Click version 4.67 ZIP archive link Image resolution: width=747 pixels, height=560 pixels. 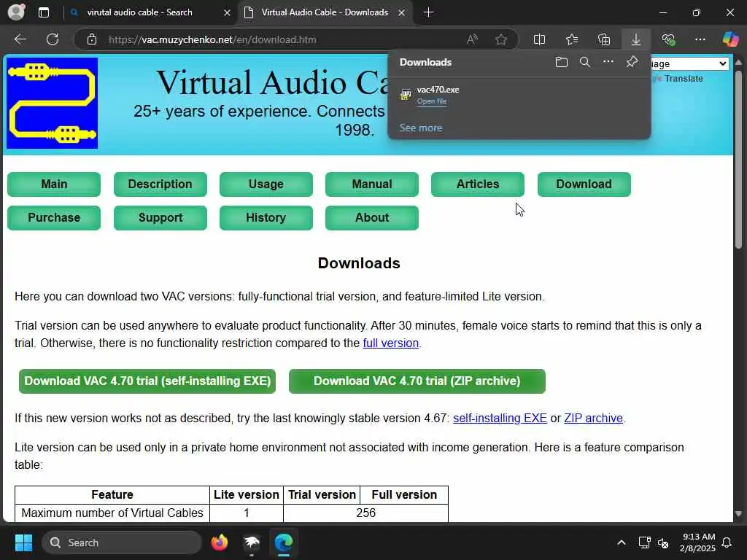(x=593, y=418)
